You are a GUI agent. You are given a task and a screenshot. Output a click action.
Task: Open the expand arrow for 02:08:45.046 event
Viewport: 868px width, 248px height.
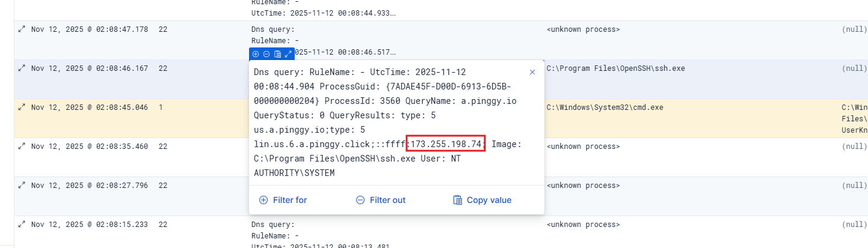click(x=22, y=107)
